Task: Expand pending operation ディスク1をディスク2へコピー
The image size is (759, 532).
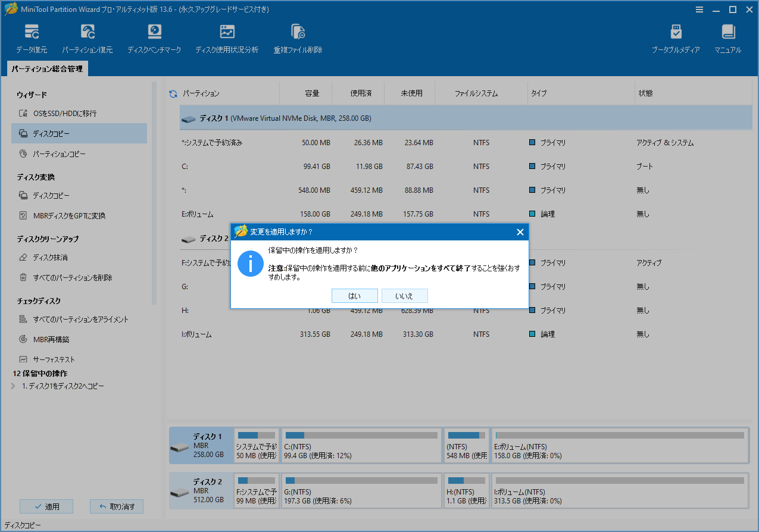Action: point(13,384)
